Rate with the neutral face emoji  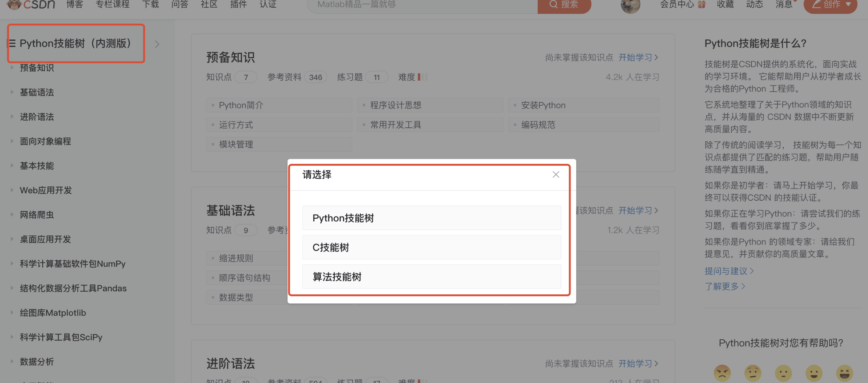point(783,373)
